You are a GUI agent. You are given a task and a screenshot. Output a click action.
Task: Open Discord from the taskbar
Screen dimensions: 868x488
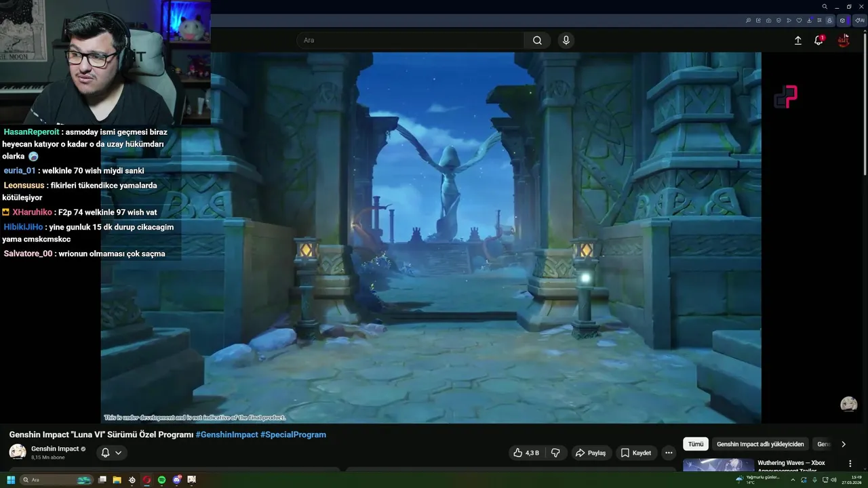point(177,480)
